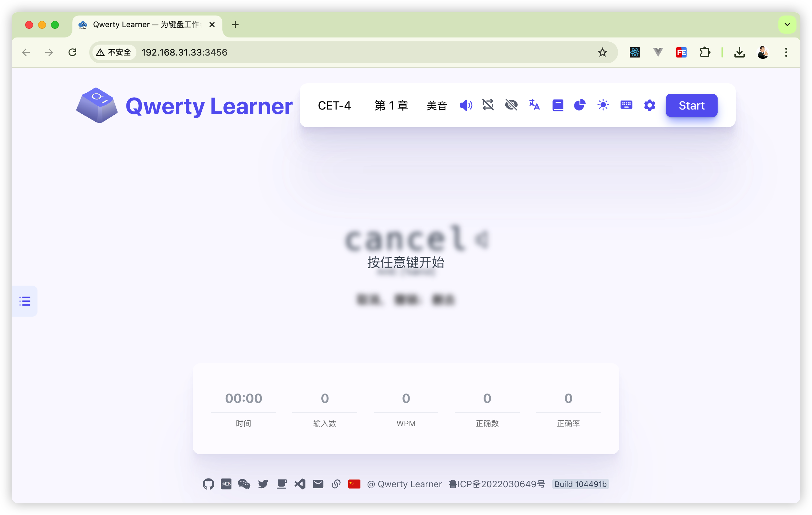Open the keyboard shortcuts icon
Viewport: 812px width, 515px height.
coord(626,105)
